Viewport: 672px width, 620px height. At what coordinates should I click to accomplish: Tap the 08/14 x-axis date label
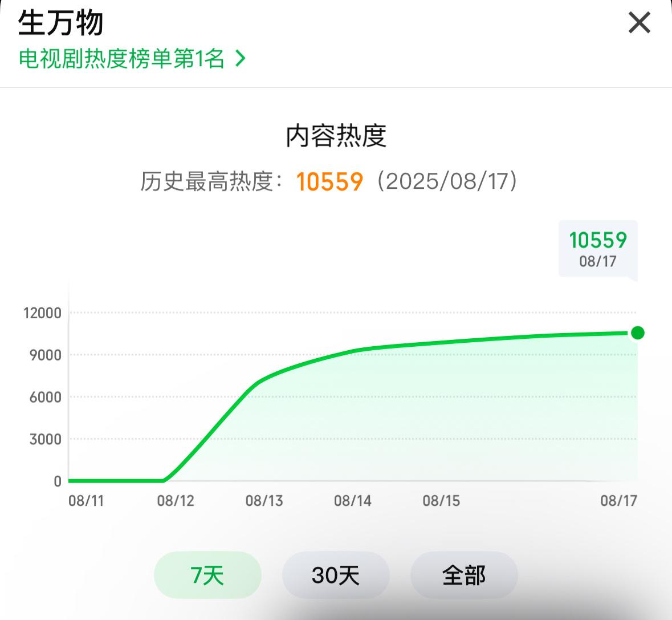pos(353,501)
